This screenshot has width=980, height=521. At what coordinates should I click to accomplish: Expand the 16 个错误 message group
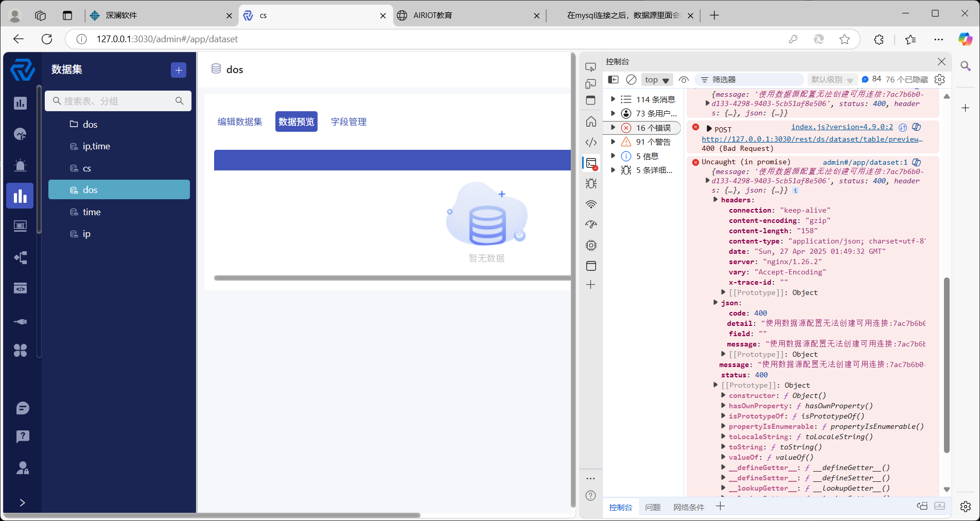point(613,128)
